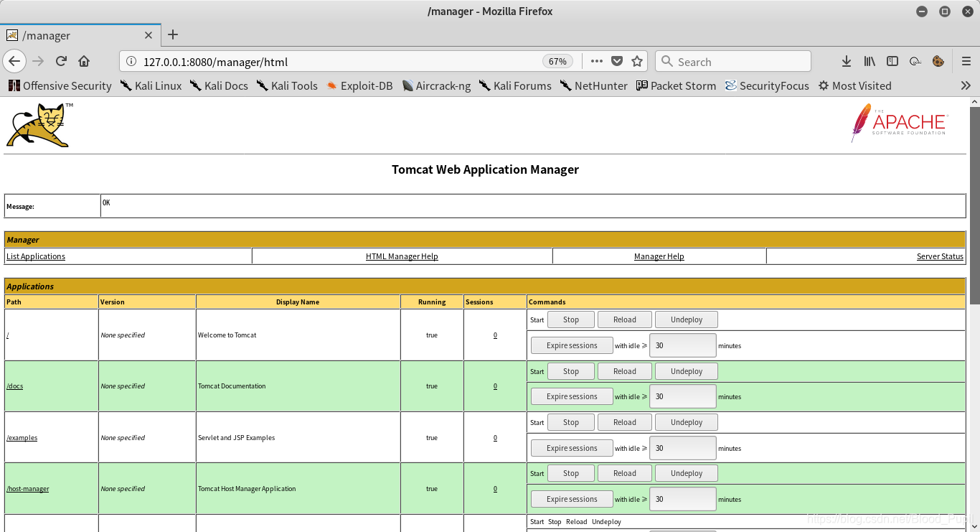Open HTML Manager Help link
This screenshot has height=532, width=980.
point(402,256)
